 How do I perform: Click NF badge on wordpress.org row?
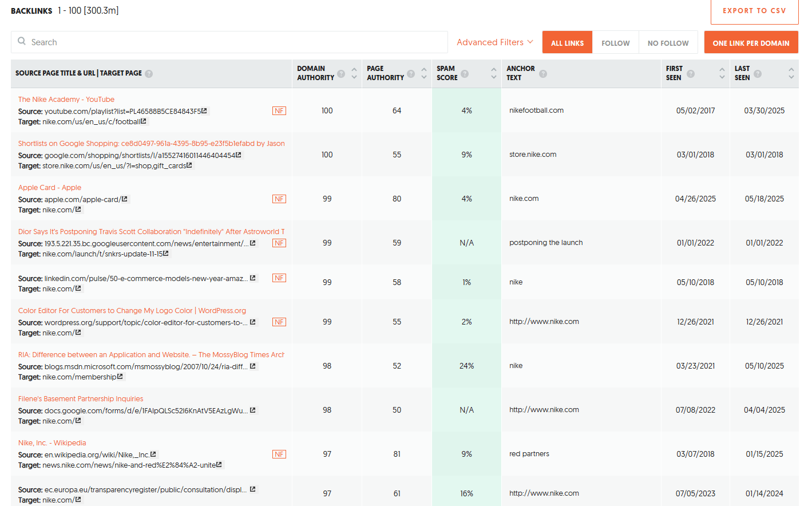pyautogui.click(x=279, y=322)
